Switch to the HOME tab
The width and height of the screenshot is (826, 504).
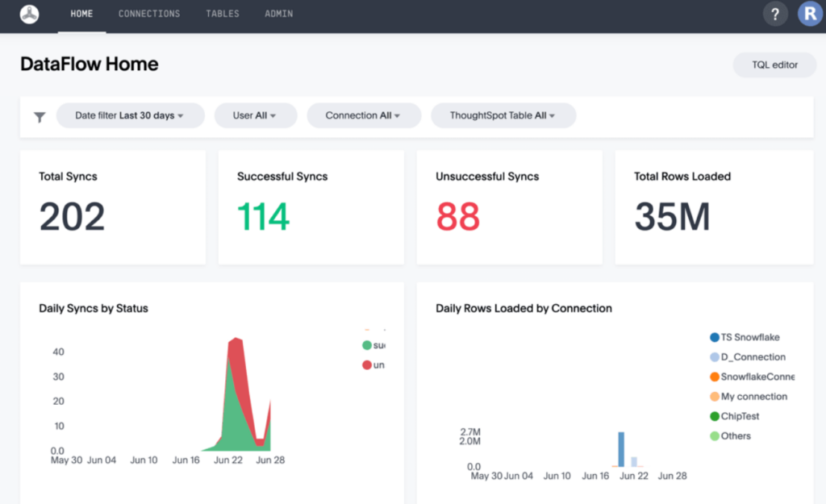[81, 14]
